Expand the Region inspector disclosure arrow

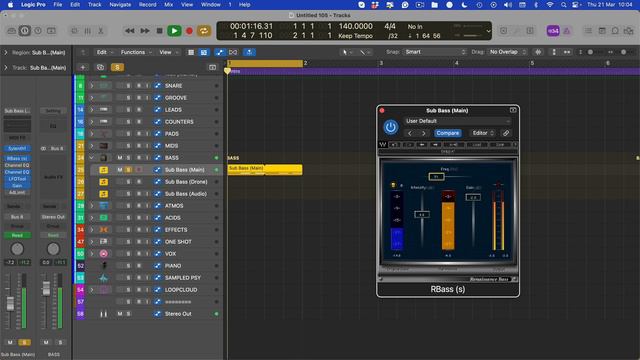tap(6, 53)
